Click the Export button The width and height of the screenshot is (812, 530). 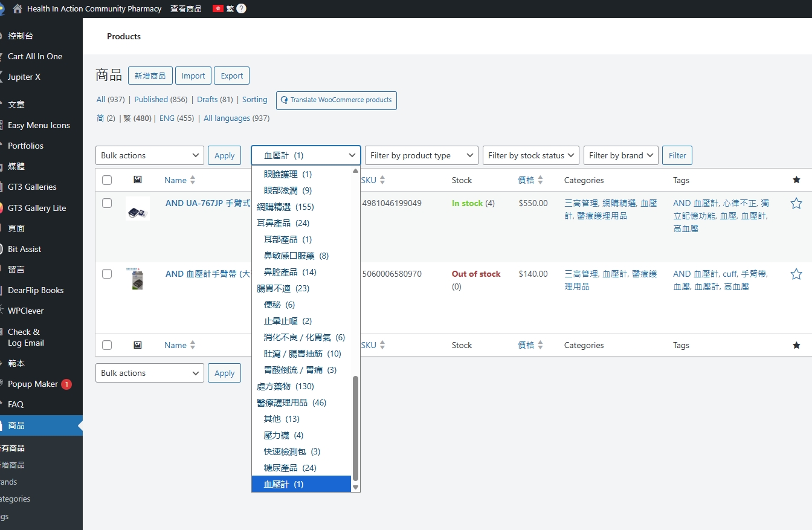231,76
